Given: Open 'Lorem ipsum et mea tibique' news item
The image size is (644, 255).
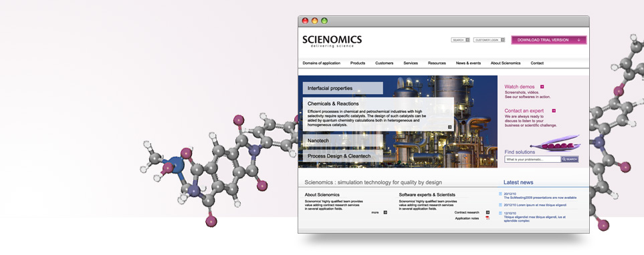Looking at the screenshot, I should click(535, 204).
